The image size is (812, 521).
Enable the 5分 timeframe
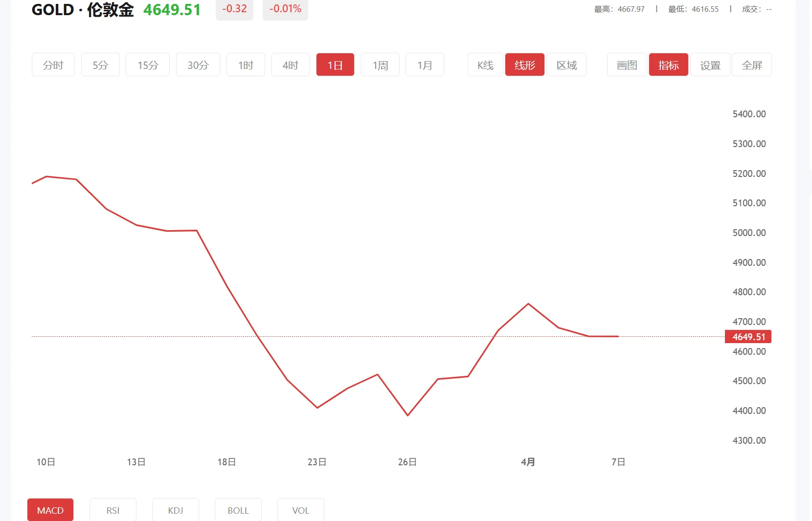pyautogui.click(x=100, y=65)
